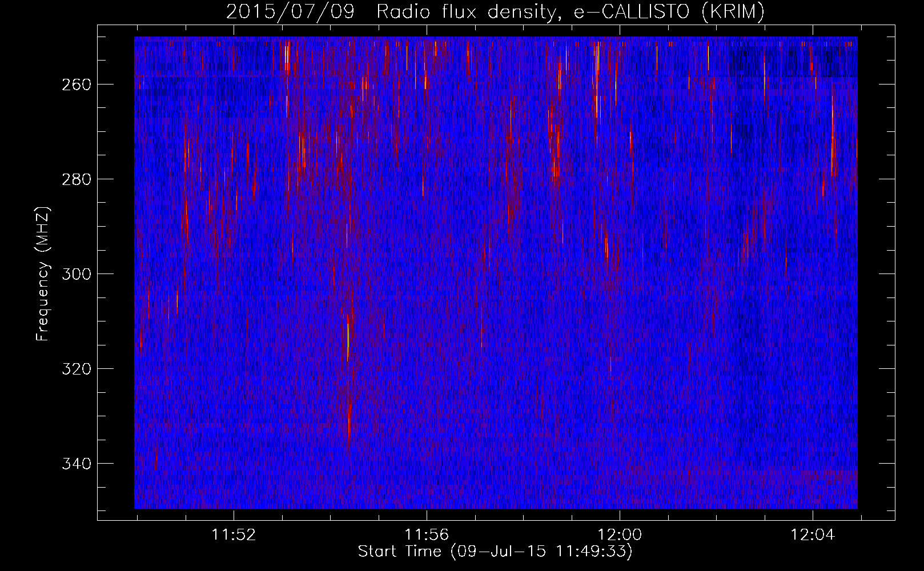Click the 'Frequency (MHZ)' axis label

coord(43,274)
